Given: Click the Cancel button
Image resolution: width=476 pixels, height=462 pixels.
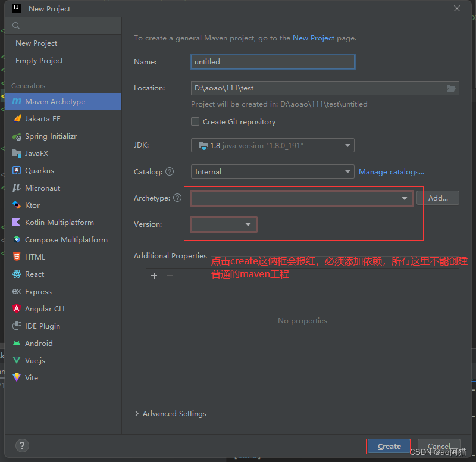Looking at the screenshot, I should click(x=439, y=446).
